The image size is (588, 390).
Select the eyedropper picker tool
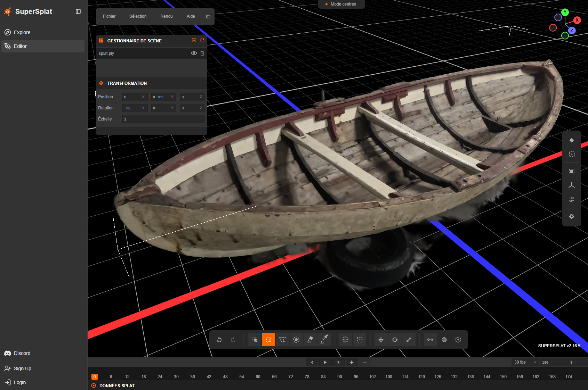pos(324,340)
